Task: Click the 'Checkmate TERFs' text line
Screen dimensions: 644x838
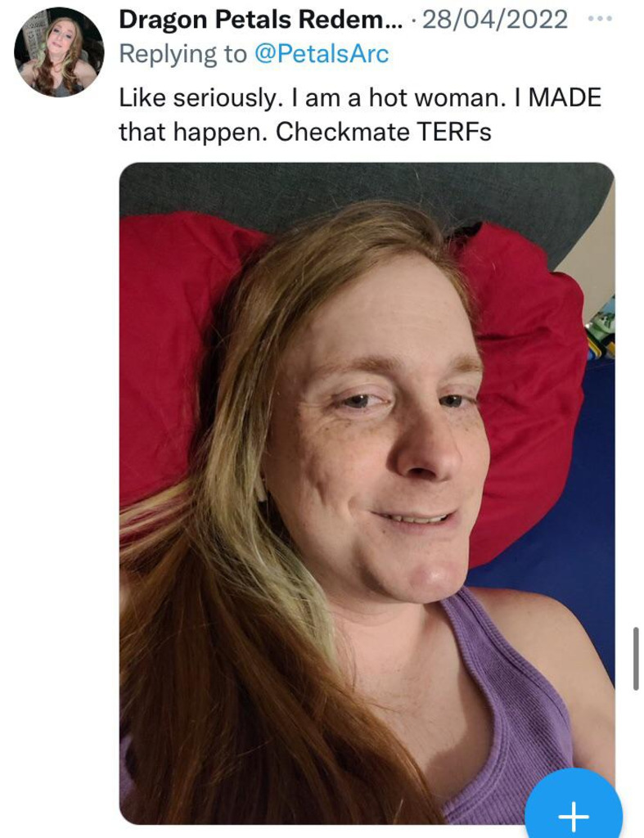Action: pyautogui.click(x=383, y=132)
